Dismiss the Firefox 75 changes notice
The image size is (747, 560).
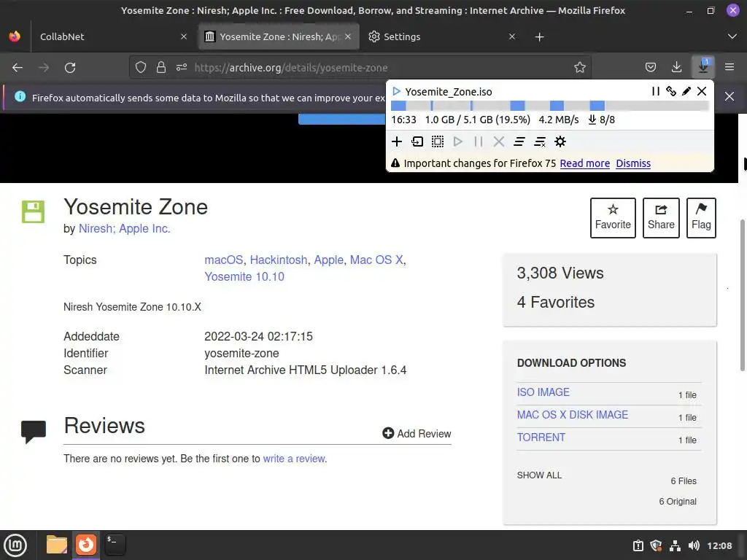[x=633, y=163]
